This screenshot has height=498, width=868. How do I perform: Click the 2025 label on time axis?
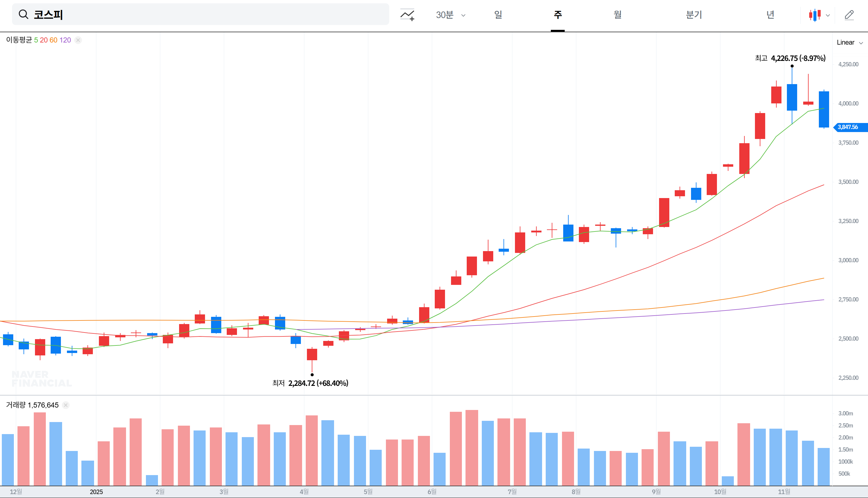point(96,492)
